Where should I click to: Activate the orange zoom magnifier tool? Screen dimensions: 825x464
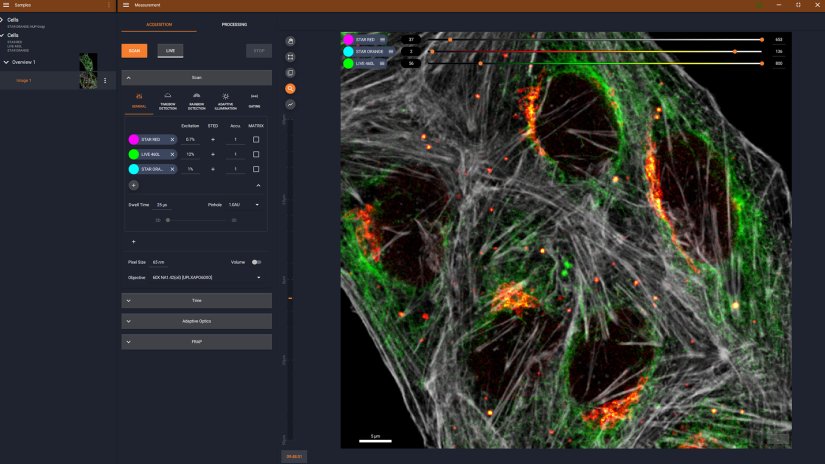pos(290,89)
